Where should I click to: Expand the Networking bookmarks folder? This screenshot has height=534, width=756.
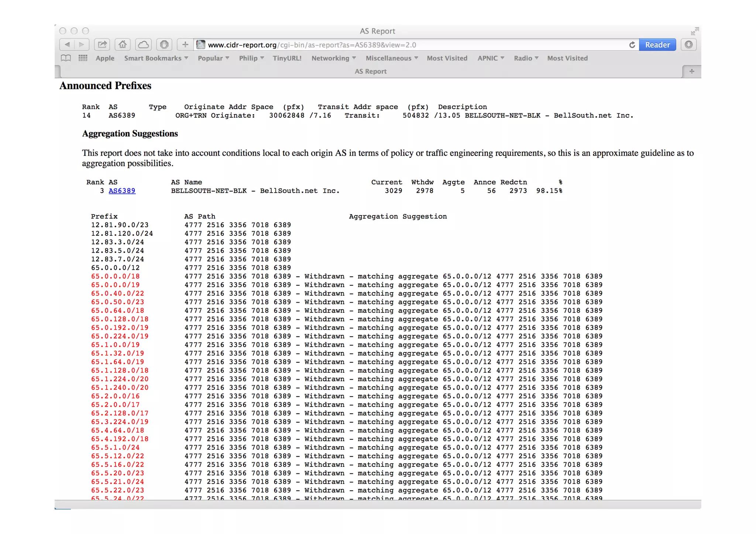[333, 58]
